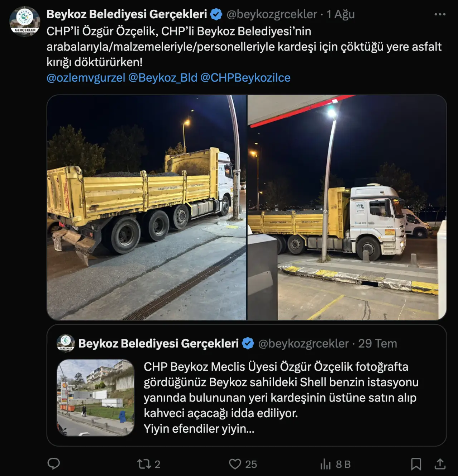The height and width of the screenshot is (476, 458).
Task: Click the quoted tweet's small profile avatar
Action: pyautogui.click(x=66, y=344)
